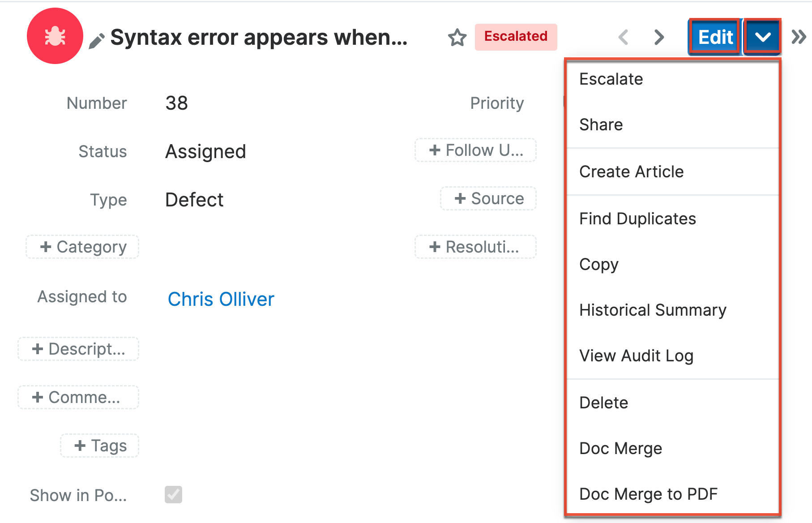Toggle the Show in Portal checkbox
This screenshot has width=812, height=523.
173,494
